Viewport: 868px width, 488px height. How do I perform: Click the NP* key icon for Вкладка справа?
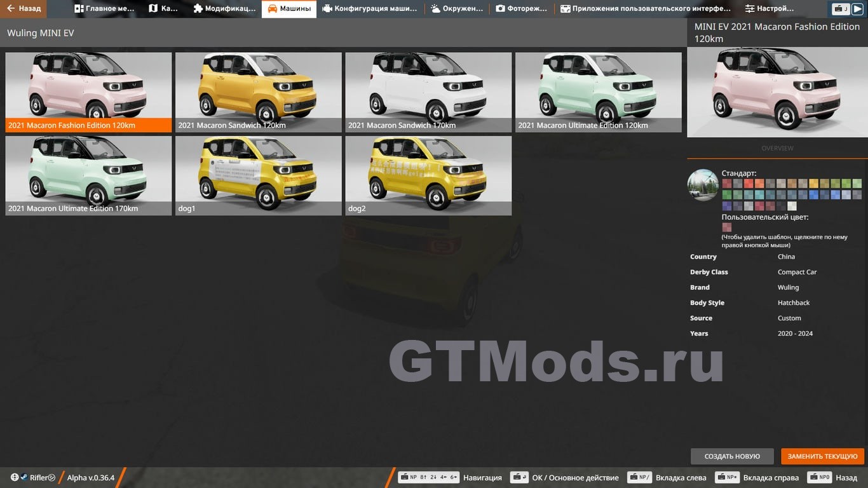coord(728,477)
